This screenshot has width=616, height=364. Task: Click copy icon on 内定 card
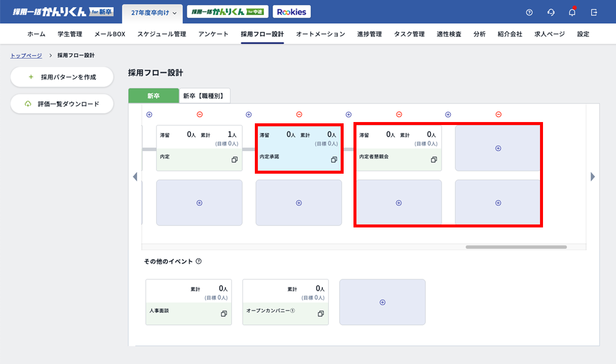pyautogui.click(x=234, y=160)
